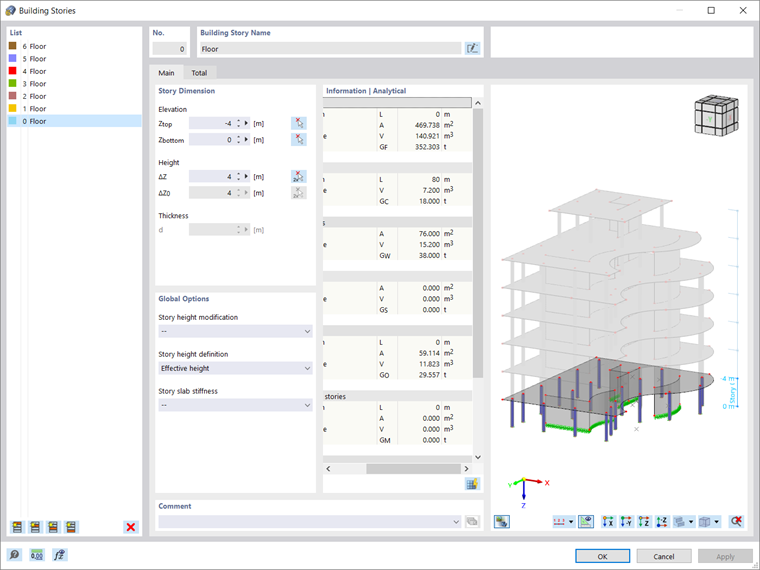Open the help speech bubble icon
Viewport: 760px width, 570px height.
coord(15,555)
